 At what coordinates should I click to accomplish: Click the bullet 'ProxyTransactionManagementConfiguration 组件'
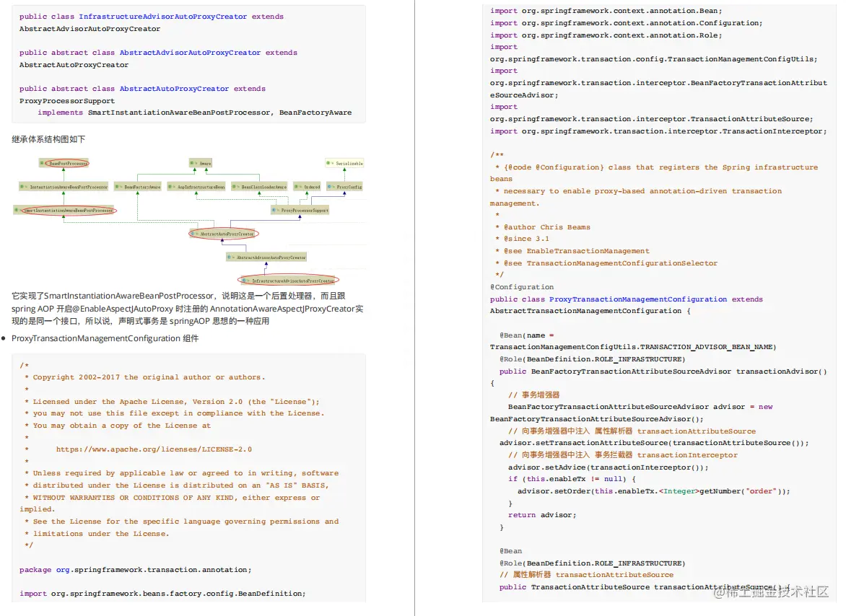(105, 338)
